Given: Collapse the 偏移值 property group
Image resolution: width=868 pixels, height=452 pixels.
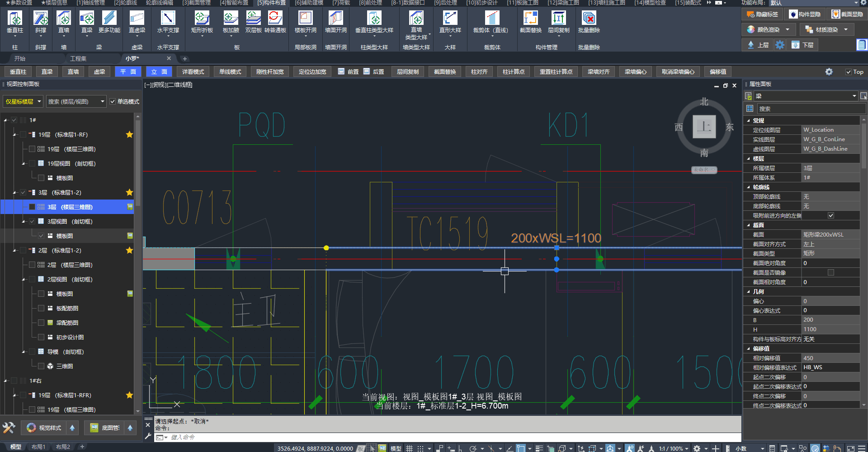Looking at the screenshot, I should [x=749, y=349].
